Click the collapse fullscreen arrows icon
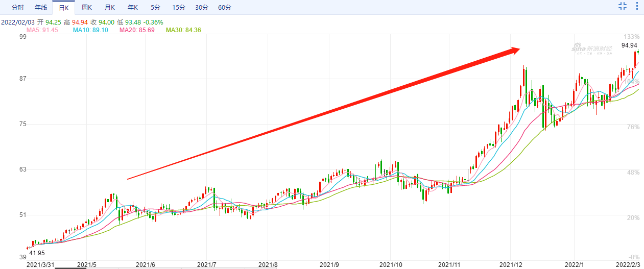Screen dimensions: 644x269 [623, 6]
